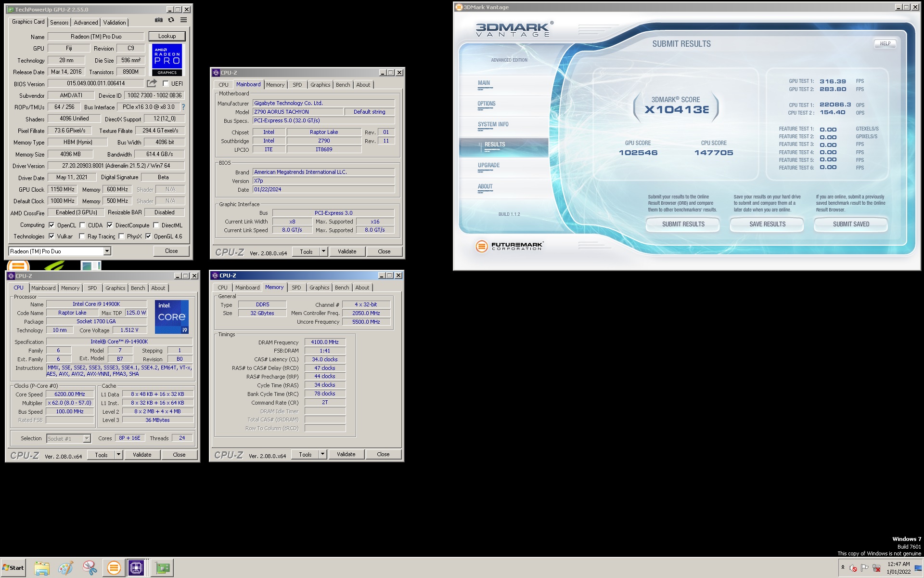Click Save Results button in 3DMark
This screenshot has width=924, height=578.
coord(767,224)
